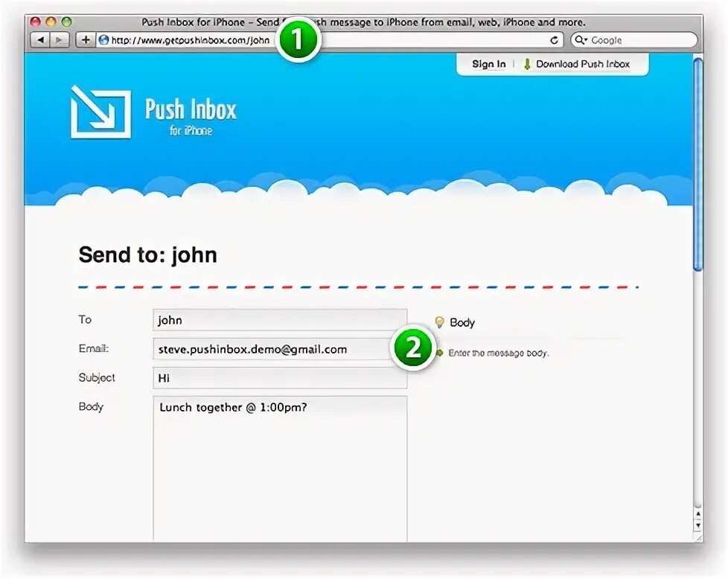Click the Push Inbox arrow logo
Screen dimensions: 728x579
coord(100,112)
